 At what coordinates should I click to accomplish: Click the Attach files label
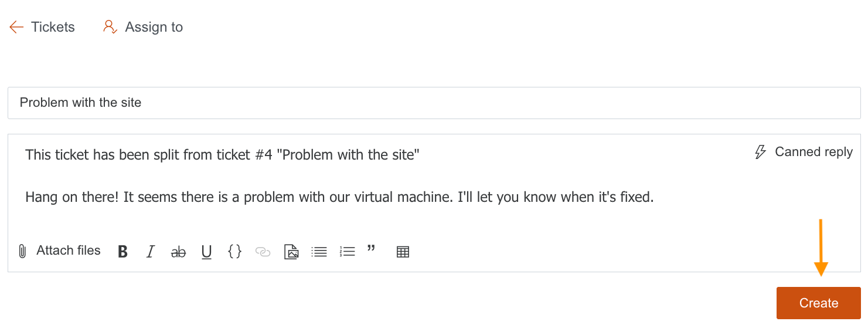pos(69,251)
